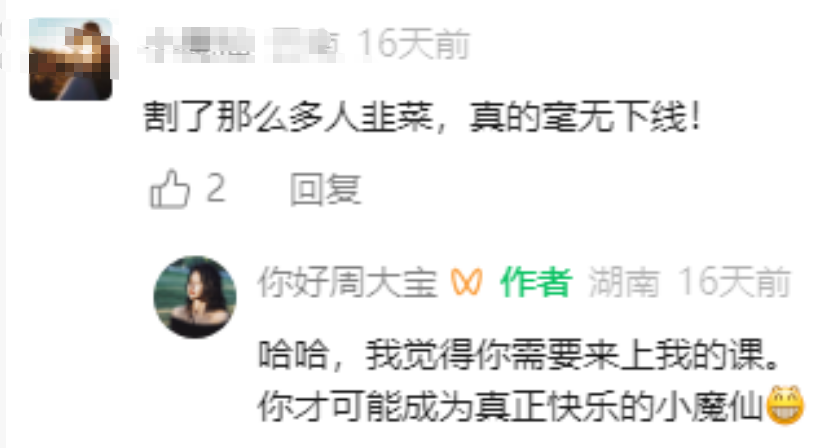Click the word 哈哈 in the reply
The image size is (813, 448).
[293, 355]
